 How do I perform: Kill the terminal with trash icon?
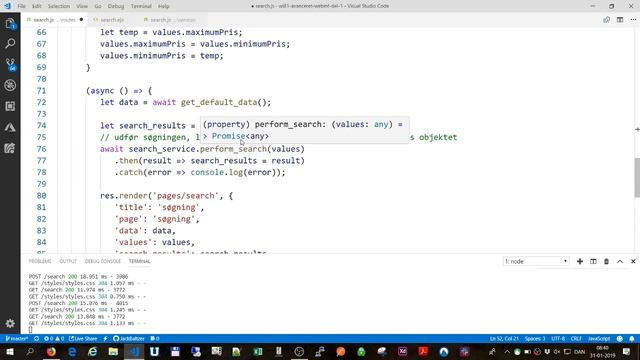tap(607, 261)
